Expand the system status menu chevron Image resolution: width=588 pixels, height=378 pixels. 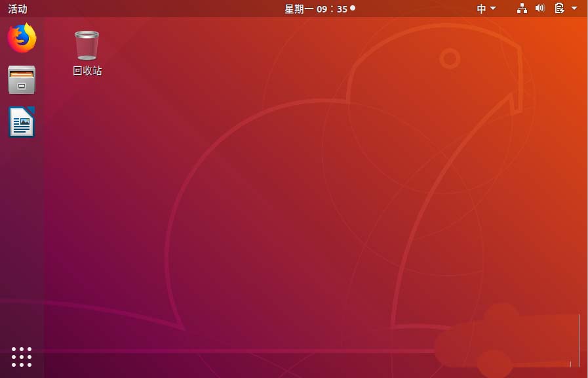point(573,9)
